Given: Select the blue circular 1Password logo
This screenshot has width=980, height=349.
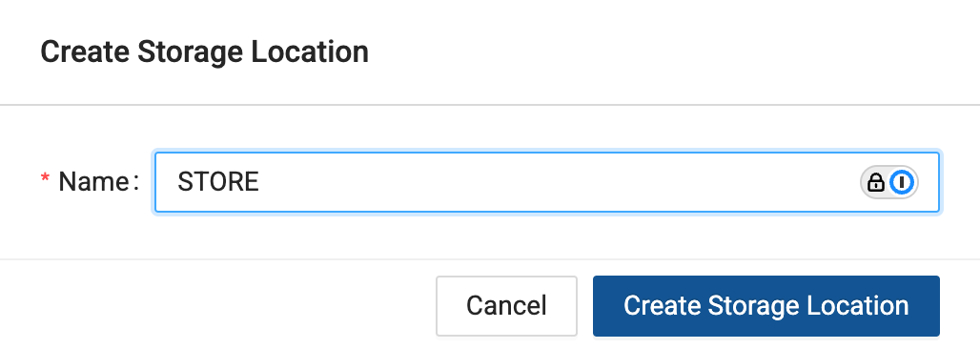Looking at the screenshot, I should (902, 183).
